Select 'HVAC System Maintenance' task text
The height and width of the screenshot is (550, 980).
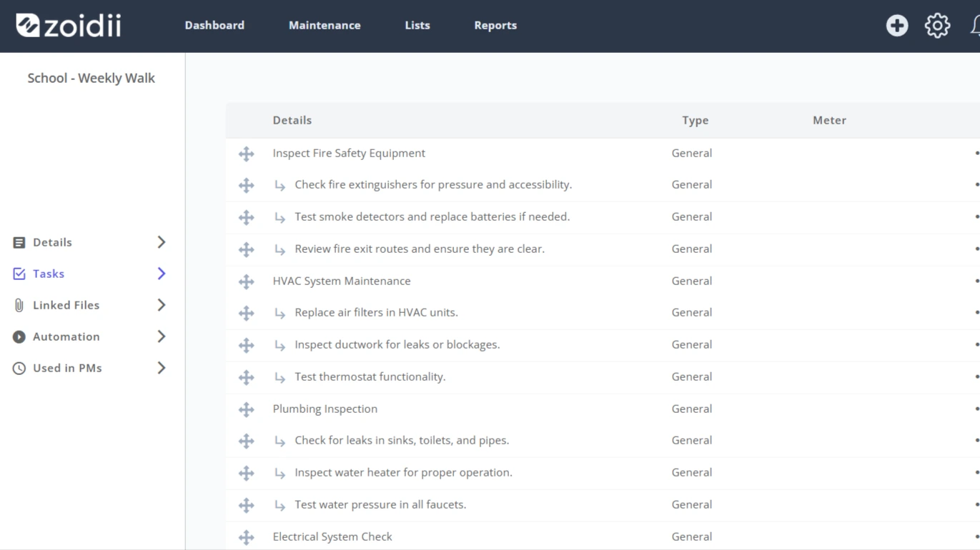coord(342,281)
